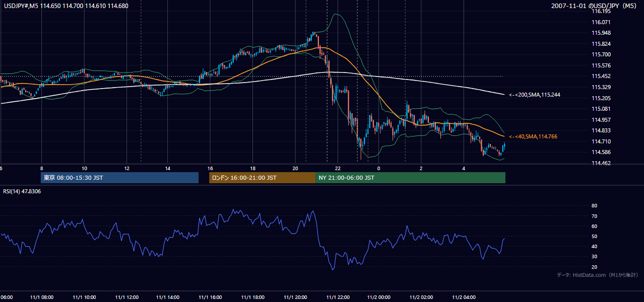Click the 114.833 price axis label

601,130
